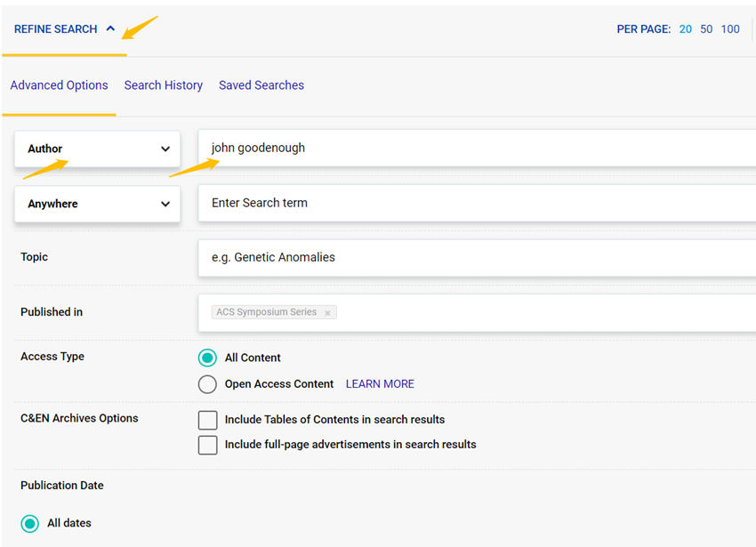Click the LEARN MORE link
The height and width of the screenshot is (547, 756).
pos(380,384)
